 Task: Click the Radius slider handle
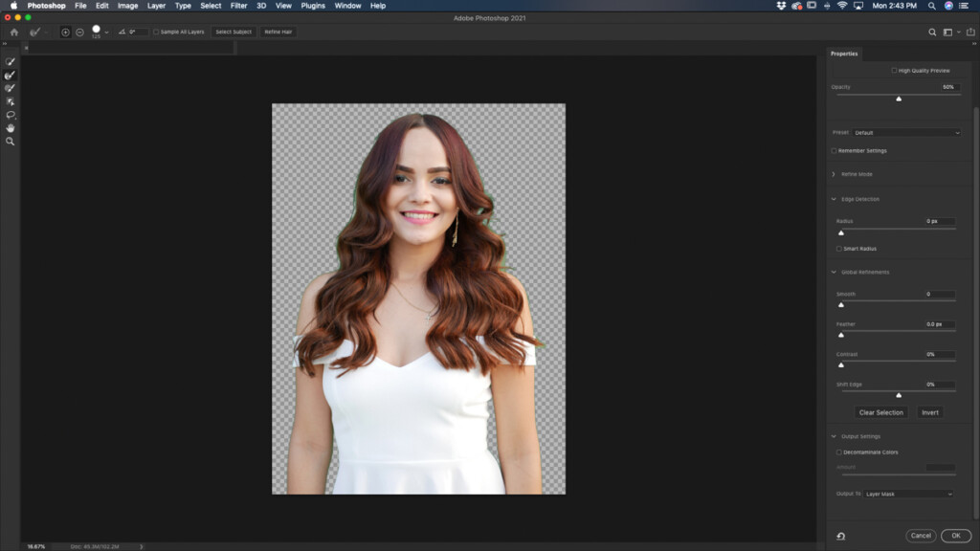tap(841, 233)
